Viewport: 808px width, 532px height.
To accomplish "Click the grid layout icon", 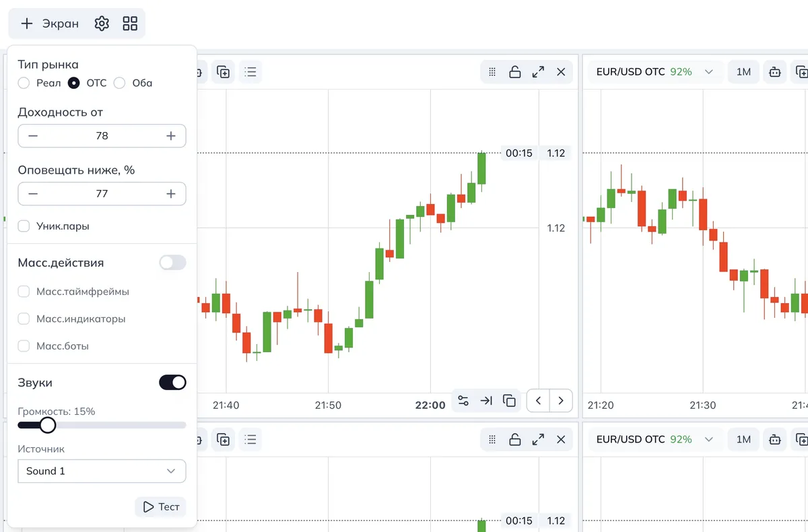I will coord(130,24).
